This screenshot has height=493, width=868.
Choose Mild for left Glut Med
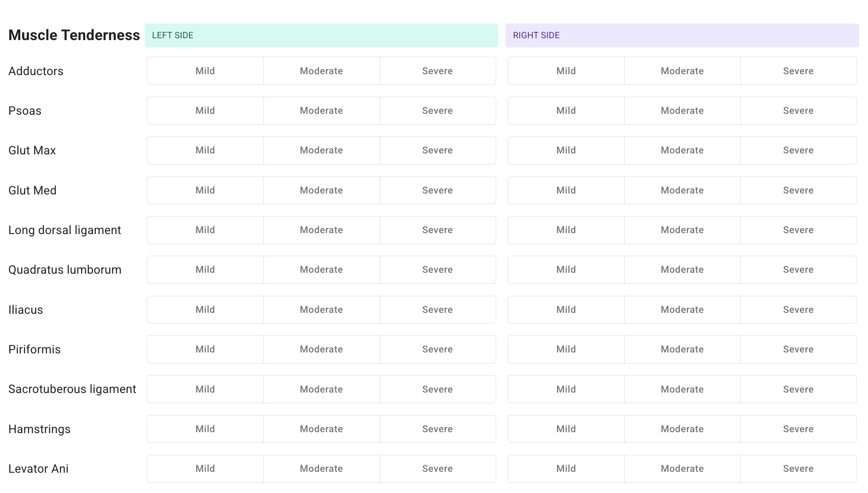pyautogui.click(x=205, y=190)
